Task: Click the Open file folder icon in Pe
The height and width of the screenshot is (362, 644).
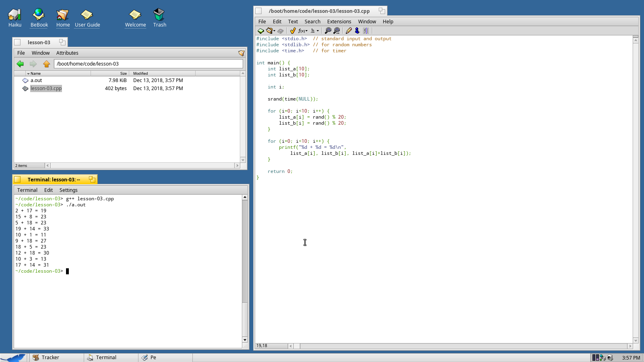Action: click(x=269, y=31)
